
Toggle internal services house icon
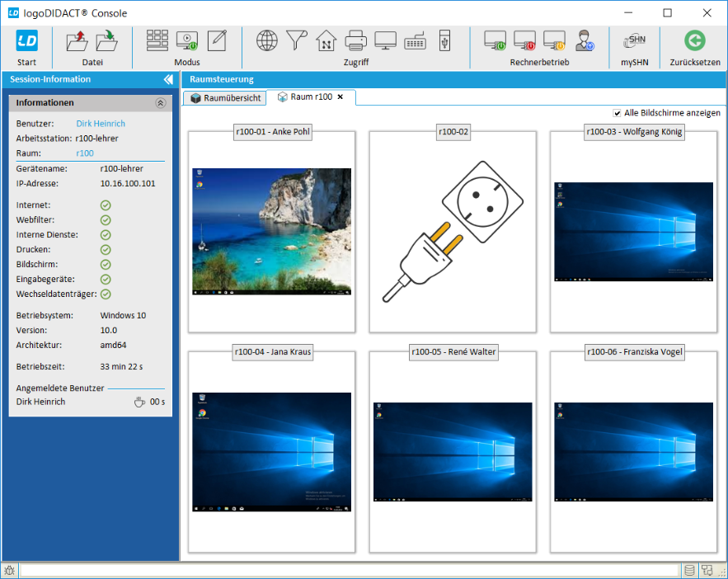(326, 40)
